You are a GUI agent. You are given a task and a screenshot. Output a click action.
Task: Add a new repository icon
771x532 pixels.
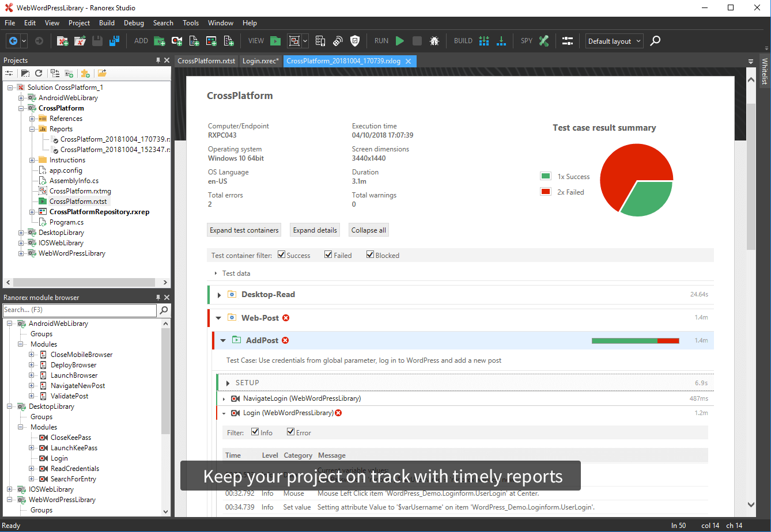coord(211,41)
